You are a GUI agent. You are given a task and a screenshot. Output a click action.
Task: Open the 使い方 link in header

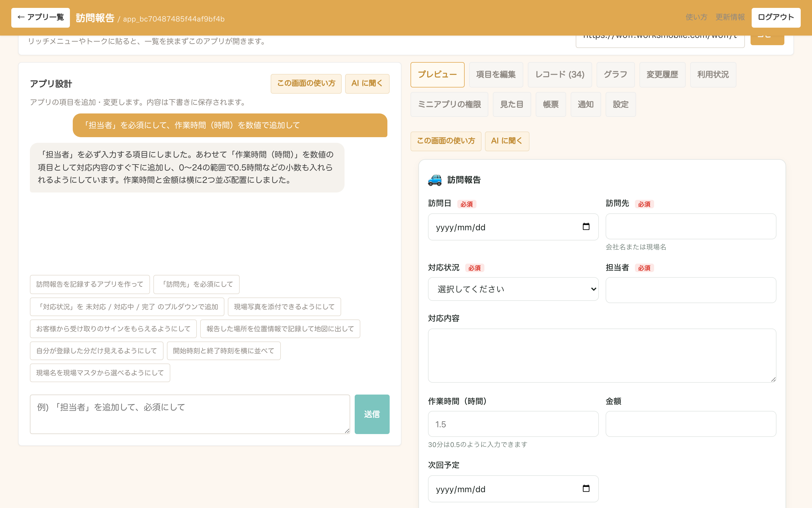(696, 17)
